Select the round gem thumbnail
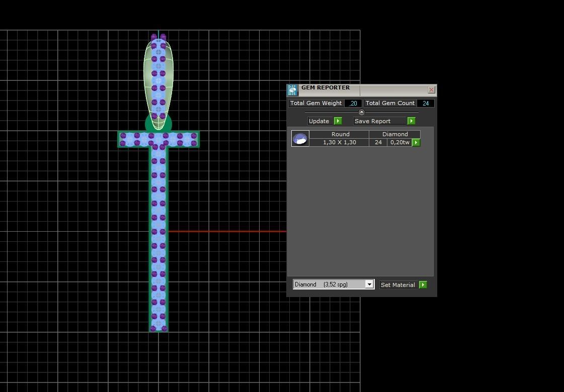This screenshot has width=564, height=392. (x=300, y=139)
